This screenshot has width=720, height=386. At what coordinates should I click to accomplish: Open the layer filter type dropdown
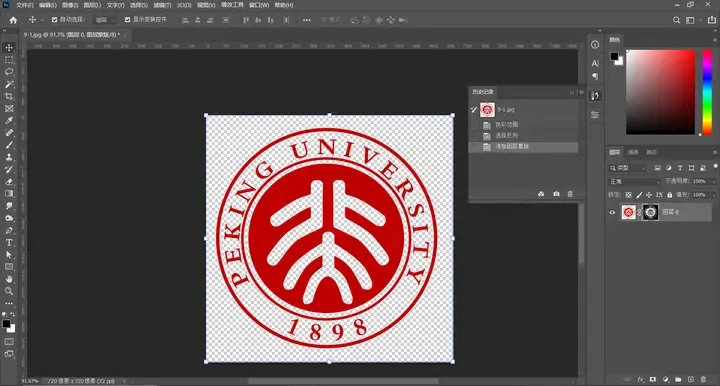pos(627,168)
